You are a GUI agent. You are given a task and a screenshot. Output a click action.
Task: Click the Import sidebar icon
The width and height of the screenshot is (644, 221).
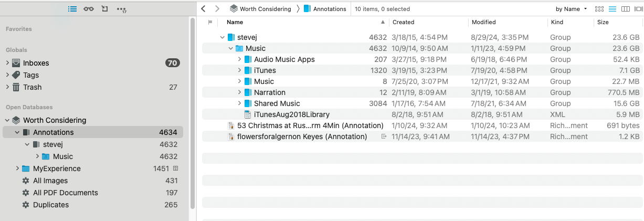tap(105, 9)
